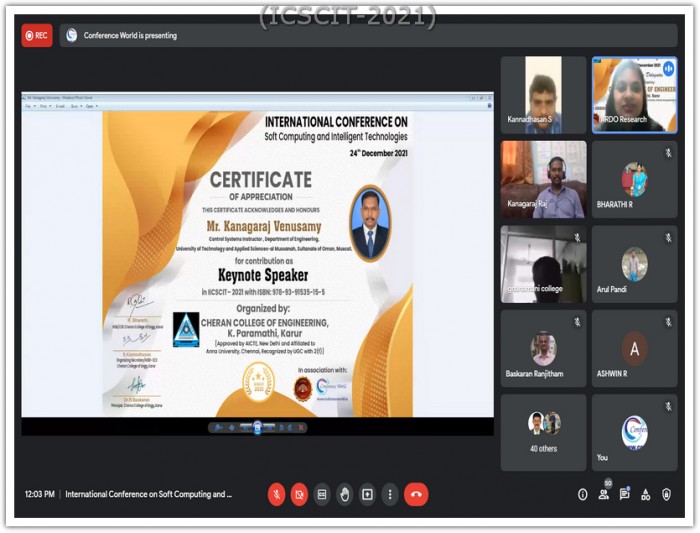The height and width of the screenshot is (533, 700).
Task: Open the three-dot more options menu
Action: coord(390,494)
